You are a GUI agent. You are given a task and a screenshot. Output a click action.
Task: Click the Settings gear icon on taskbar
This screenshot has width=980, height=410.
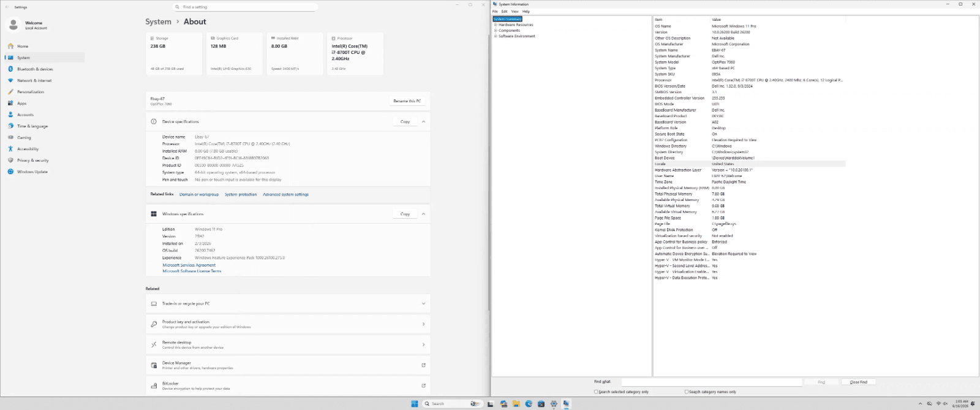coord(554,404)
